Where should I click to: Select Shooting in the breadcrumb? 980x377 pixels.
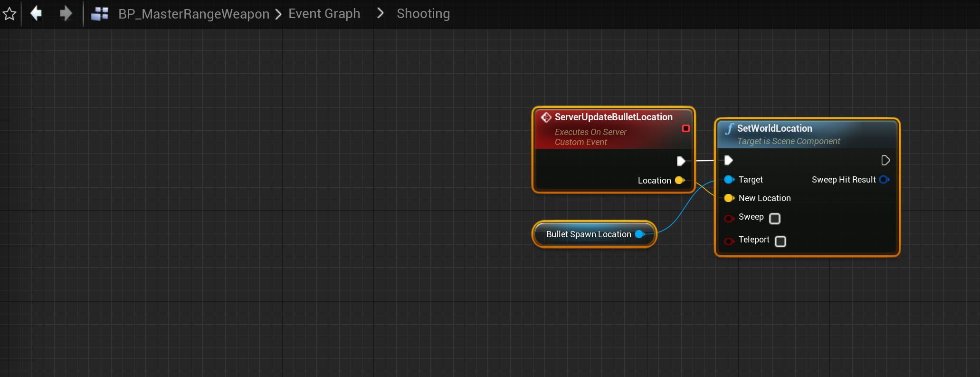423,14
